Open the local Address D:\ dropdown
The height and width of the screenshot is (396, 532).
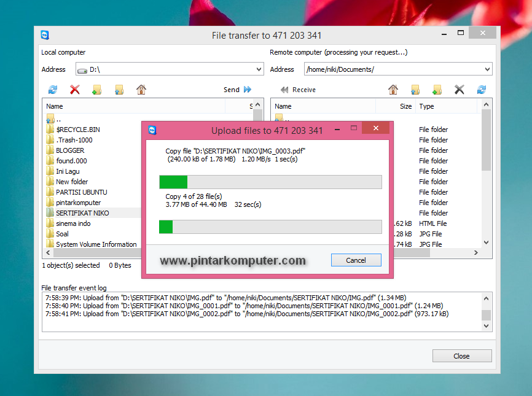(259, 69)
